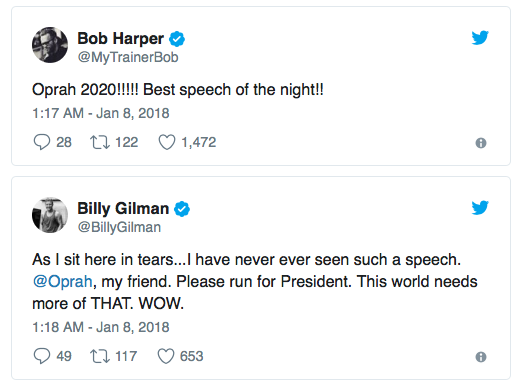Open Bob Harper's profile picture

[x=50, y=45]
